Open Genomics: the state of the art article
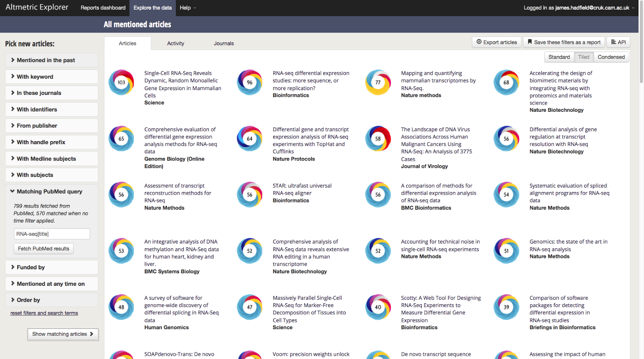This screenshot has width=644, height=359. click(x=568, y=246)
